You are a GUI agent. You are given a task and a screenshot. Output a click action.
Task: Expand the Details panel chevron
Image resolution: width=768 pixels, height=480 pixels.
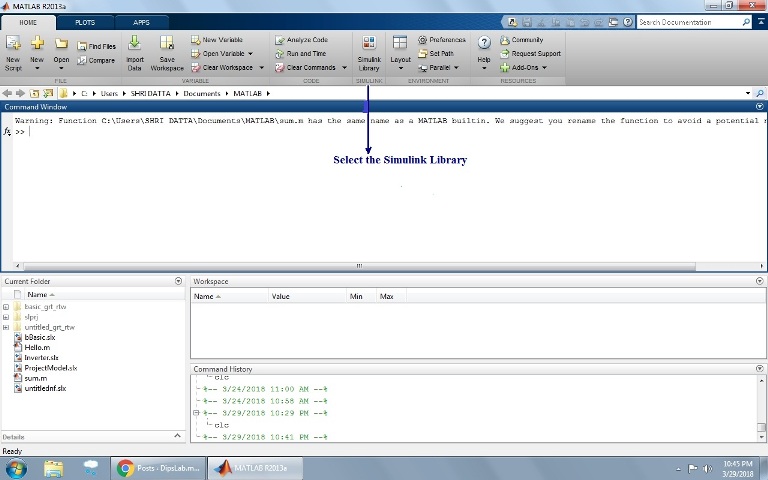tap(179, 437)
